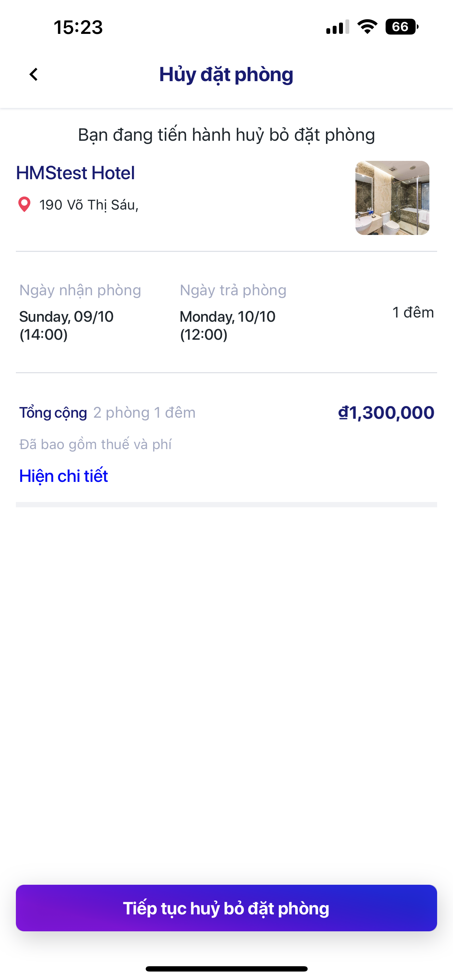Tap the "Tổng cộng" label
The image size is (453, 980).
pyautogui.click(x=53, y=413)
